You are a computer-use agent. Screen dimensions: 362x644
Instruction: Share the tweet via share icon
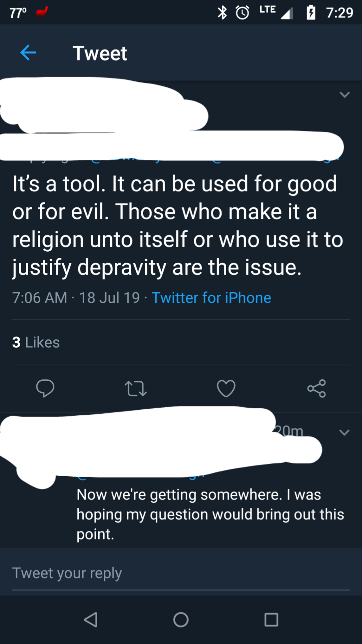tap(316, 388)
